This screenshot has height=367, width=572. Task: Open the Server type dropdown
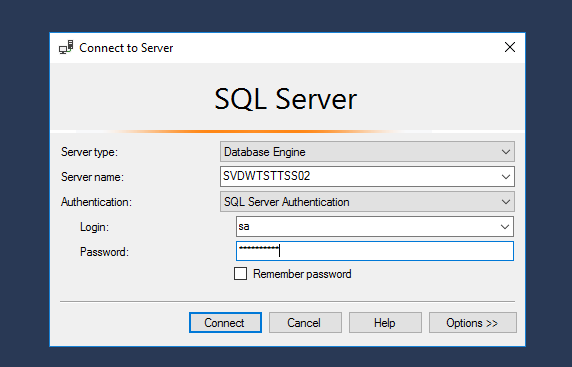pyautogui.click(x=367, y=152)
